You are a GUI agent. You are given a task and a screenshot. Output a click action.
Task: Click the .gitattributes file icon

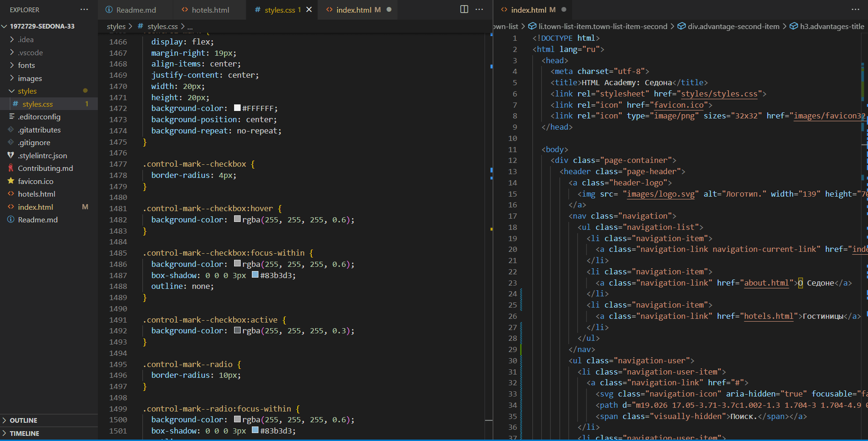(11, 130)
